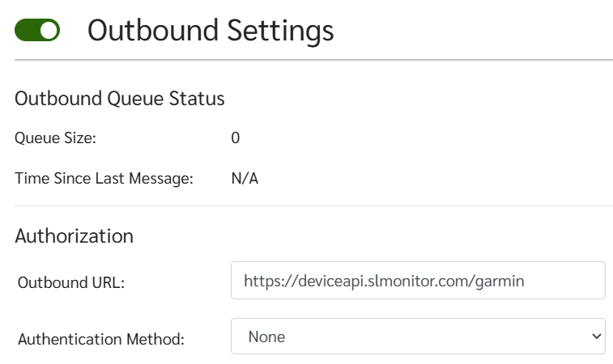Click the "Outbound Settings" page heading
The height and width of the screenshot is (364, 613).
coord(211,31)
